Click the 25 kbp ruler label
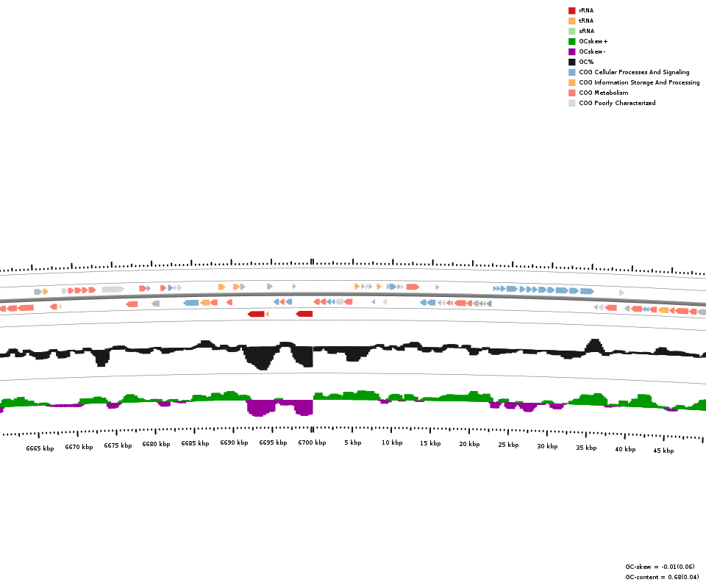This screenshot has height=588, width=706. click(x=508, y=445)
